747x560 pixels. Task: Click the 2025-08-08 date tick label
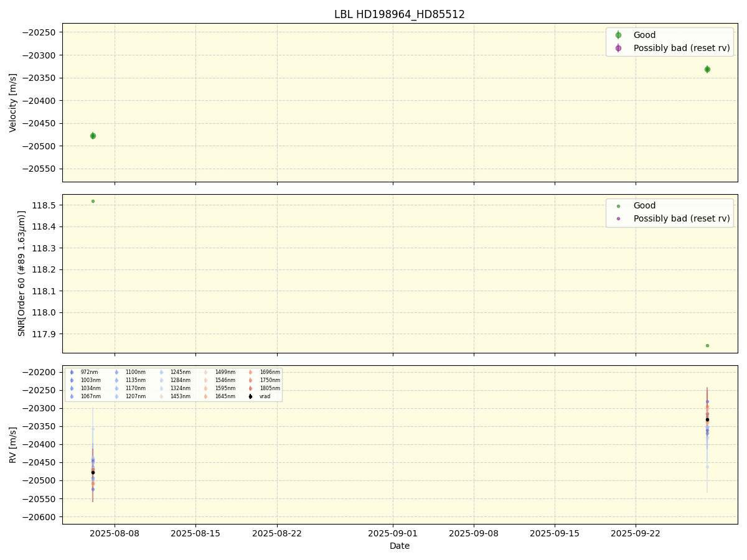point(115,533)
